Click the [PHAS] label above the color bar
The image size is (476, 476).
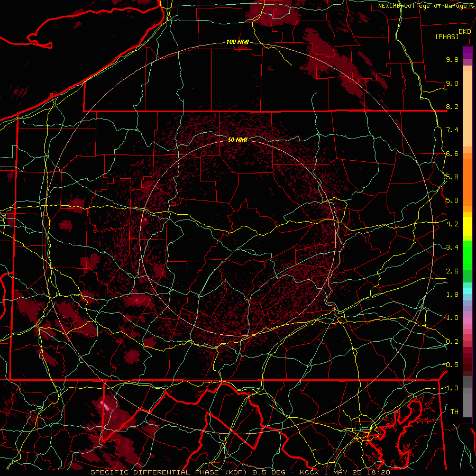[x=447, y=36]
